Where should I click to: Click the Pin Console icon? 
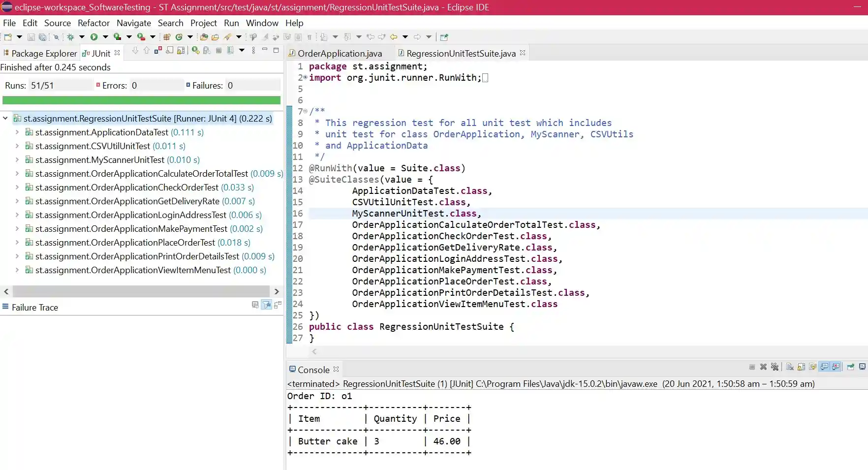(x=850, y=367)
